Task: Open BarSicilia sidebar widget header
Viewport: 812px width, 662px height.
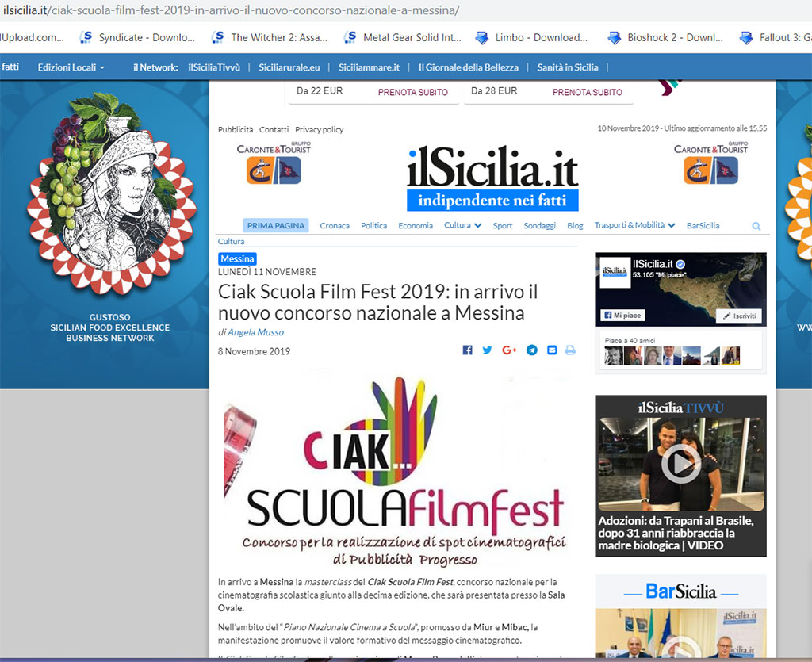Action: point(680,591)
